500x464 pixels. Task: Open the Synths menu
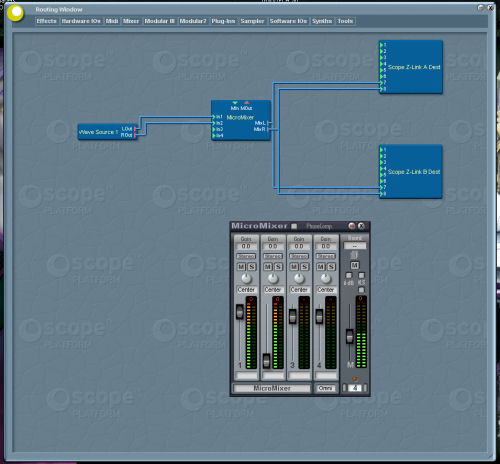[322, 21]
